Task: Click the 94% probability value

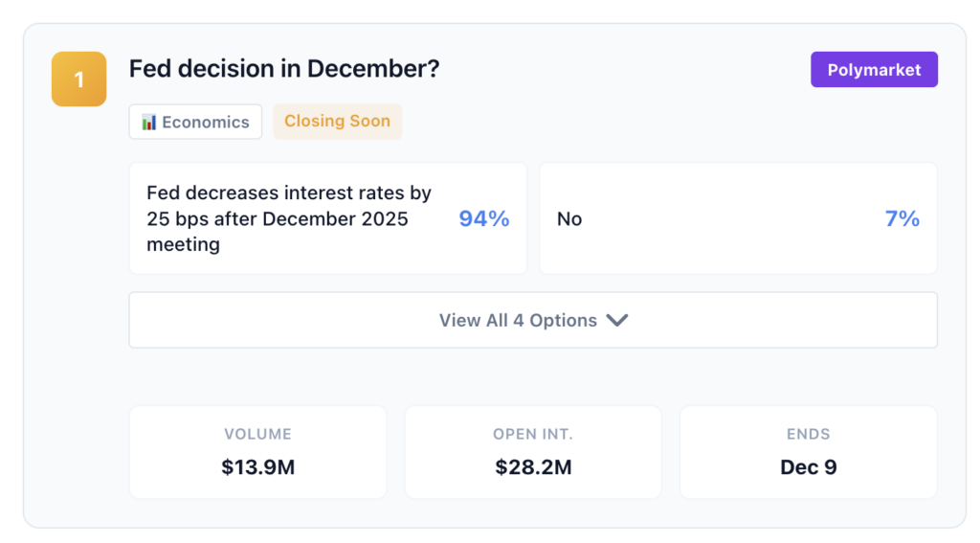Action: (483, 218)
